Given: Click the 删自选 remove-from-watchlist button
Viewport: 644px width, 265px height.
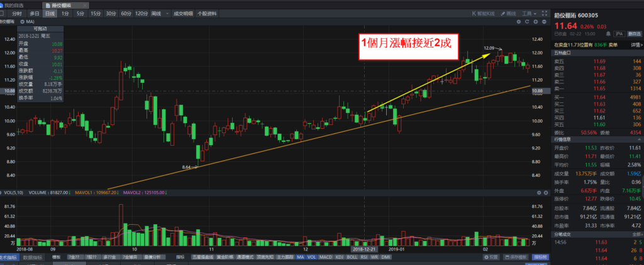Looking at the screenshot, I should pyautogui.click(x=633, y=34).
